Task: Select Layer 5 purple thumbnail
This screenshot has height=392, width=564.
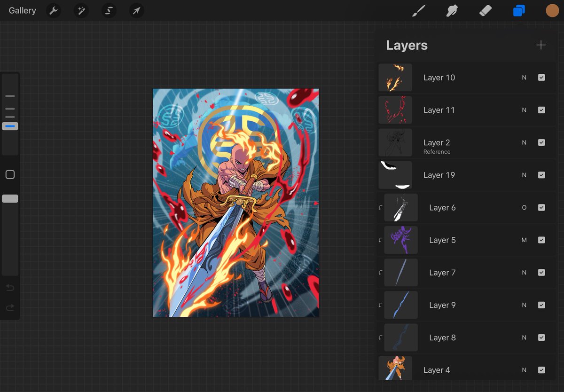Action: point(401,240)
